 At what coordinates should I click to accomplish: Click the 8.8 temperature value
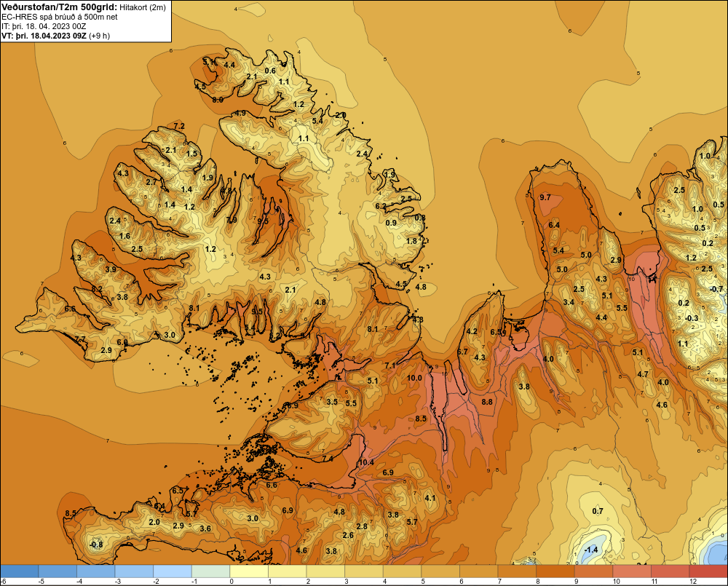487,402
